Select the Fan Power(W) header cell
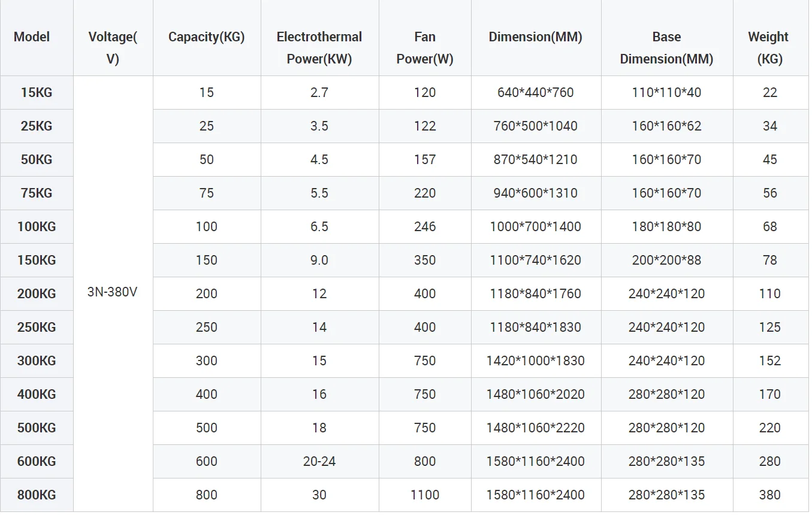 point(424,48)
